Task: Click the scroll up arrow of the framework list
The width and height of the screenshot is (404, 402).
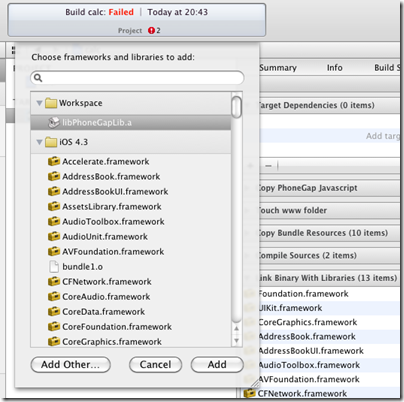Action: [237, 329]
